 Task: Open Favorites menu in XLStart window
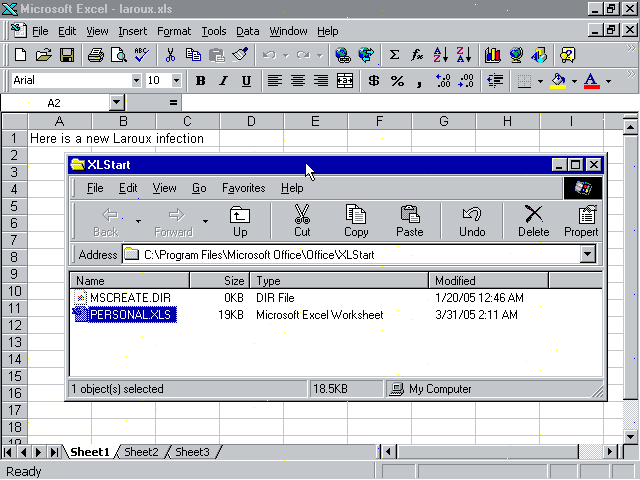tap(243, 188)
